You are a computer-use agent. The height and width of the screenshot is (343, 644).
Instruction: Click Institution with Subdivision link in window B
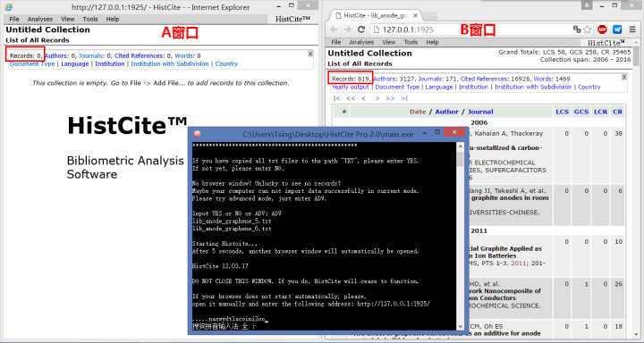533,87
